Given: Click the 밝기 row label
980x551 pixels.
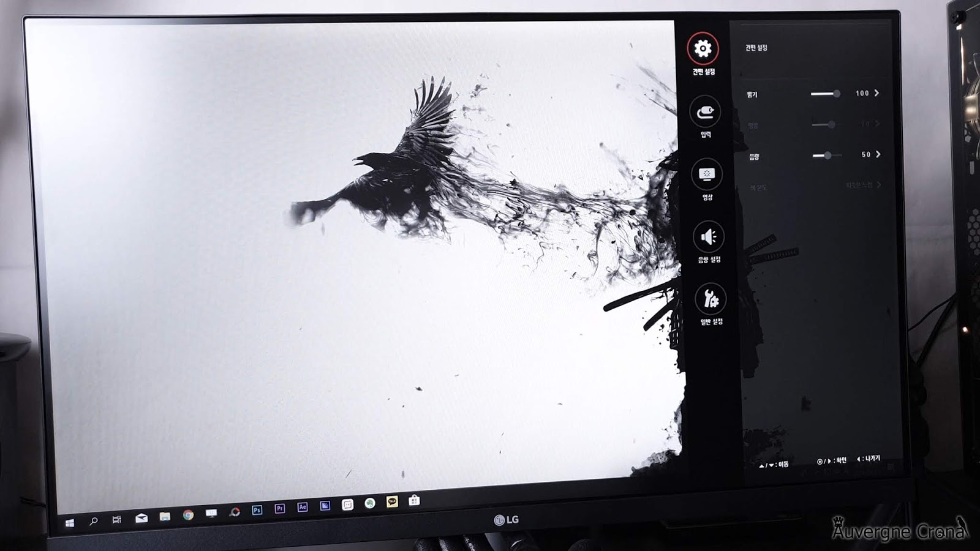Looking at the screenshot, I should coord(752,95).
